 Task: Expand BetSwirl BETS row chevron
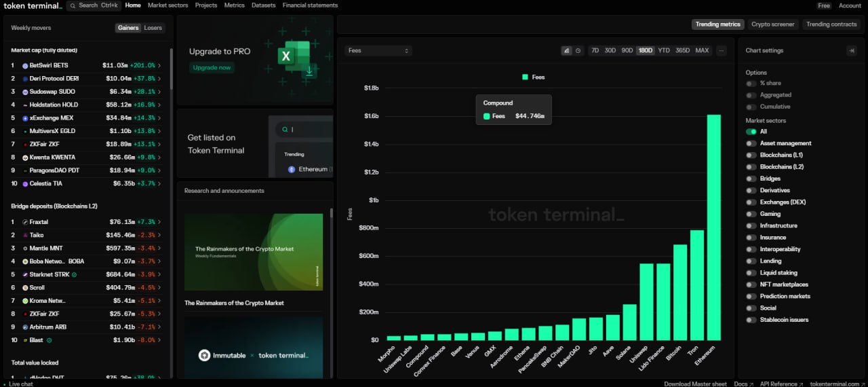coord(159,66)
